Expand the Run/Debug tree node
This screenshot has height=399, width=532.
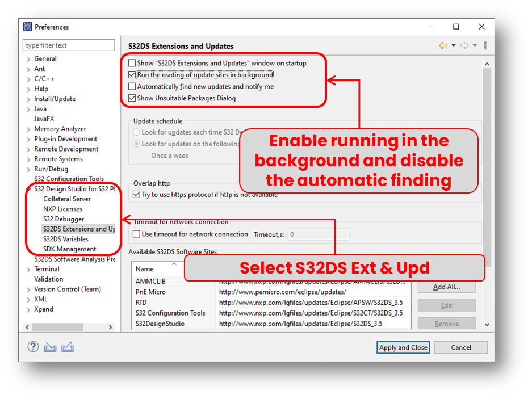28,169
